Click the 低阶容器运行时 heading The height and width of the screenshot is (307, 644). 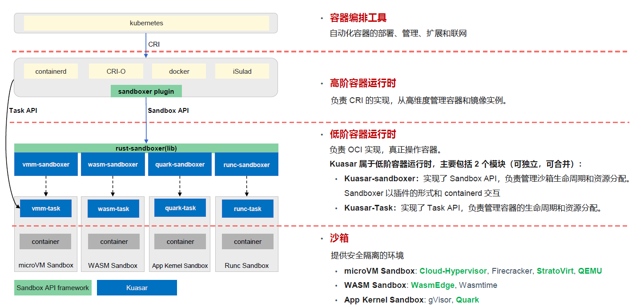point(363,134)
